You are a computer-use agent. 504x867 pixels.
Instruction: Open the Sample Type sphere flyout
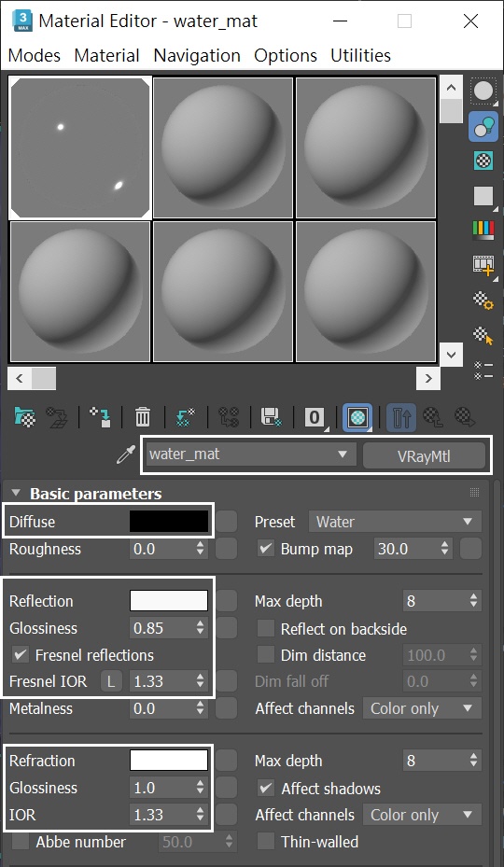(483, 91)
